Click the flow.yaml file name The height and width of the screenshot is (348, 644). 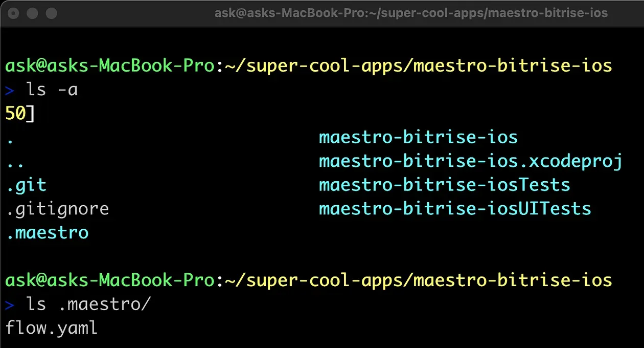tap(52, 328)
